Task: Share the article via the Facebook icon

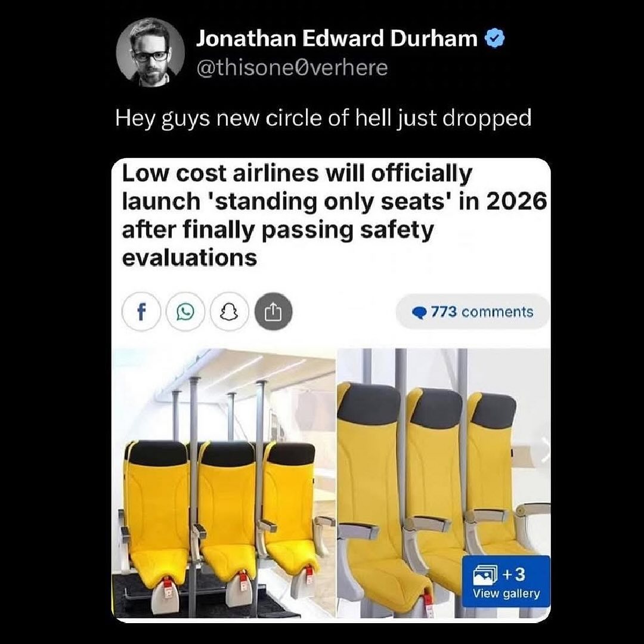Action: (141, 312)
